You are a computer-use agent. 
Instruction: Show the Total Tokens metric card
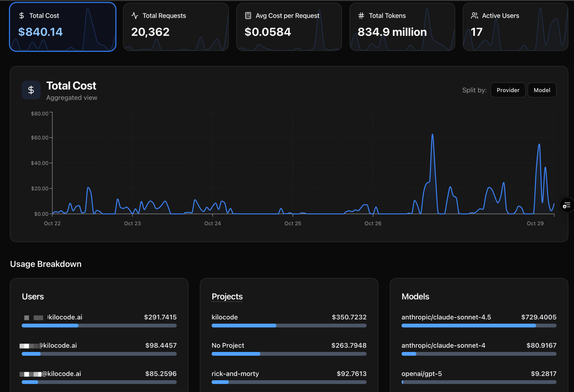(402, 27)
